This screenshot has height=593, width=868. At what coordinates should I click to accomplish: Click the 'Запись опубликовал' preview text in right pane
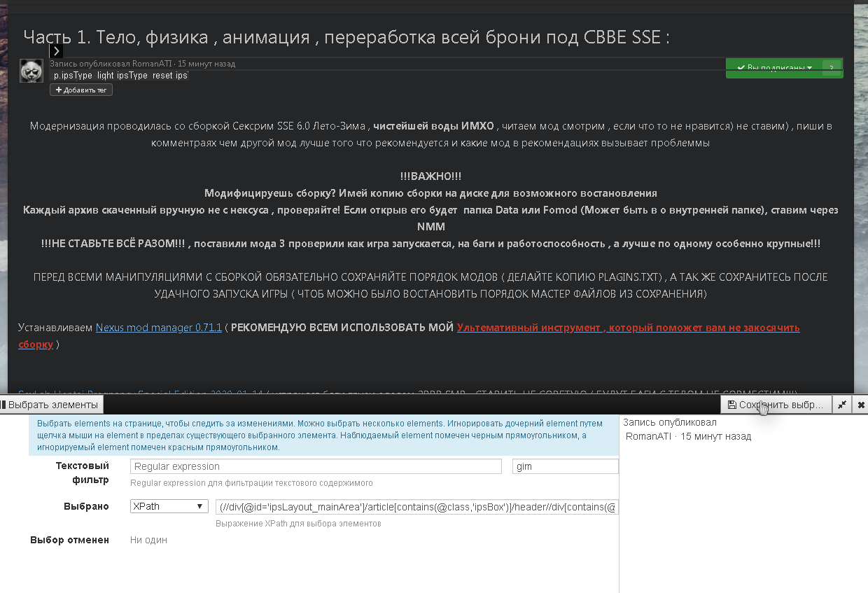click(x=669, y=422)
